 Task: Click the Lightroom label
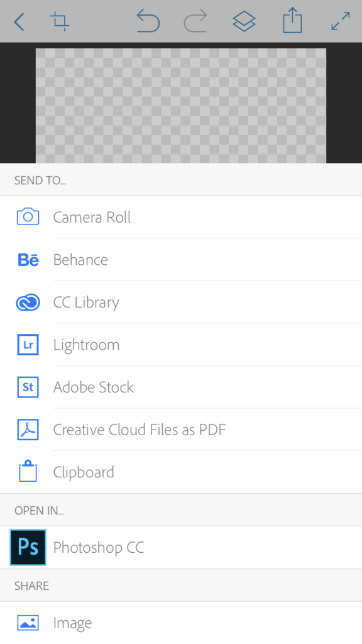(86, 345)
